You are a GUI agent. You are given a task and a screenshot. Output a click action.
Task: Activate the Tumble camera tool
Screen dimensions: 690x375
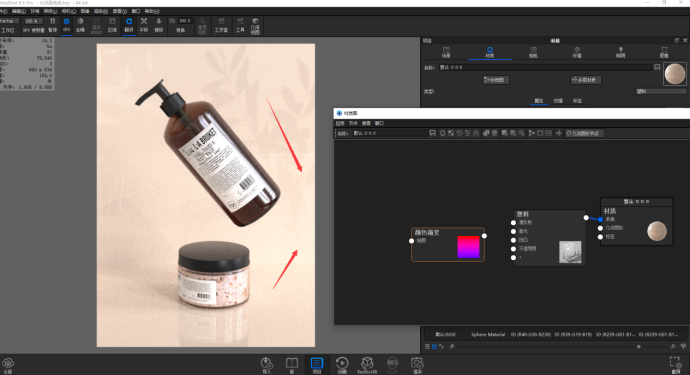click(128, 25)
